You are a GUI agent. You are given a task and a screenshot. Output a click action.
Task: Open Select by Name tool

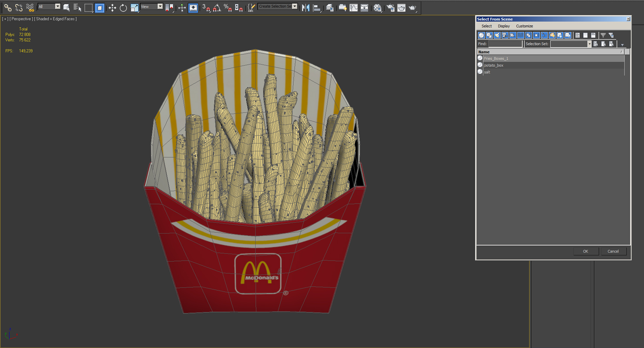coord(77,7)
